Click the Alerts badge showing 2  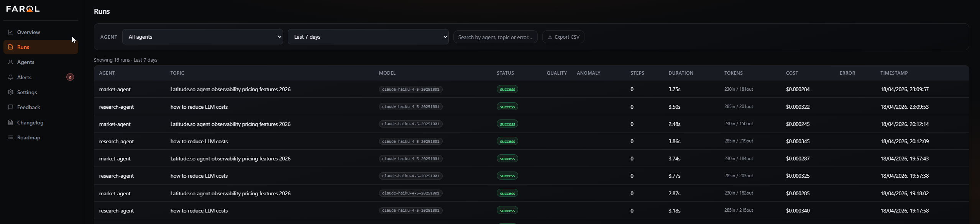pos(70,77)
